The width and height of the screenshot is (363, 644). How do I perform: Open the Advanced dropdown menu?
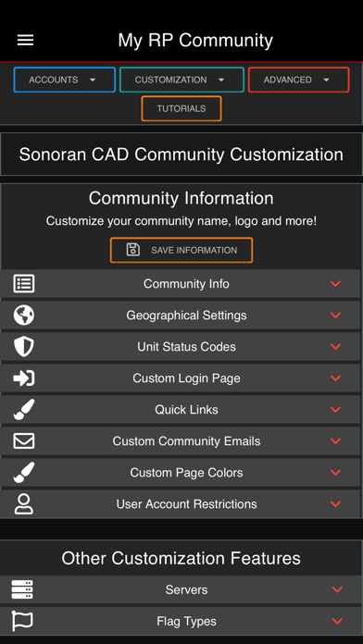pos(299,80)
